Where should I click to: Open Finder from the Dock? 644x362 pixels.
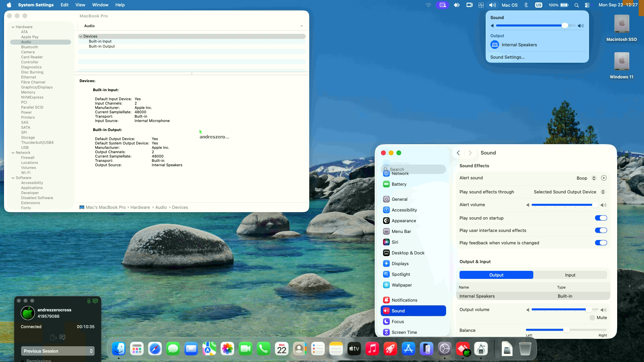(x=119, y=349)
